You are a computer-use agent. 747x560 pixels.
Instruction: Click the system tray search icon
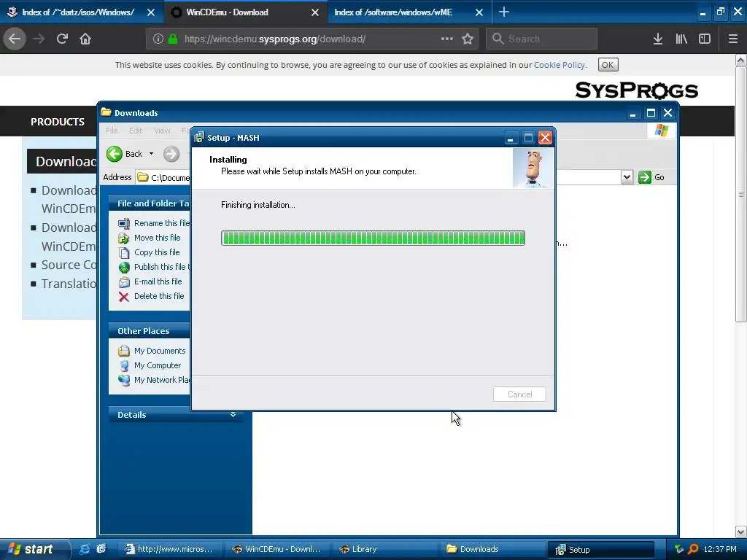pyautogui.click(x=693, y=549)
